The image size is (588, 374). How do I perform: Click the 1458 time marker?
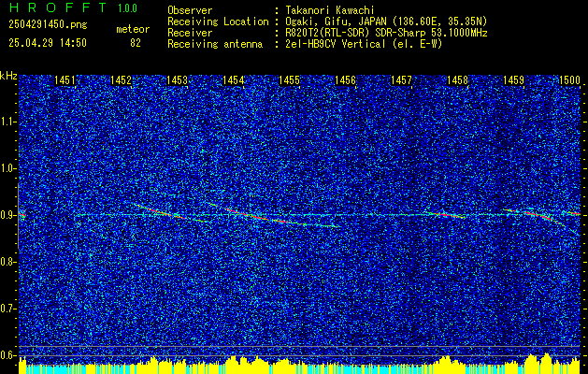point(457,80)
